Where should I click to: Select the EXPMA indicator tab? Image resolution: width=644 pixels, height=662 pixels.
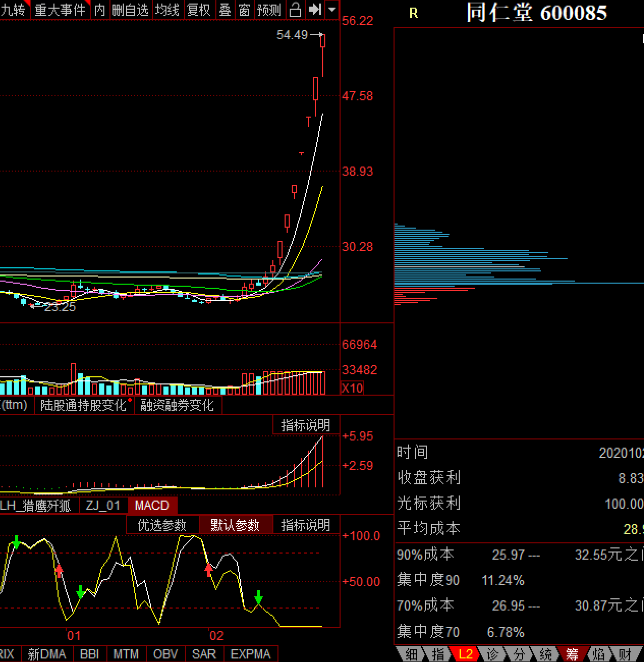[250, 654]
